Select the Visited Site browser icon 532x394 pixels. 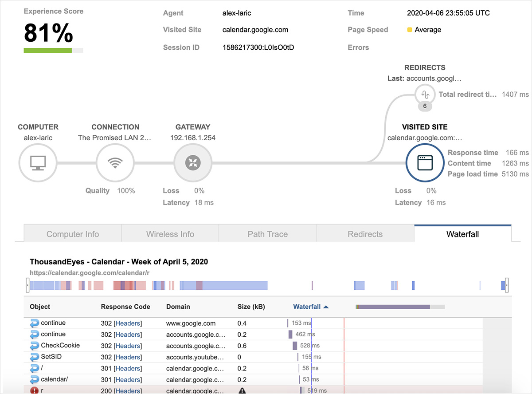click(425, 163)
